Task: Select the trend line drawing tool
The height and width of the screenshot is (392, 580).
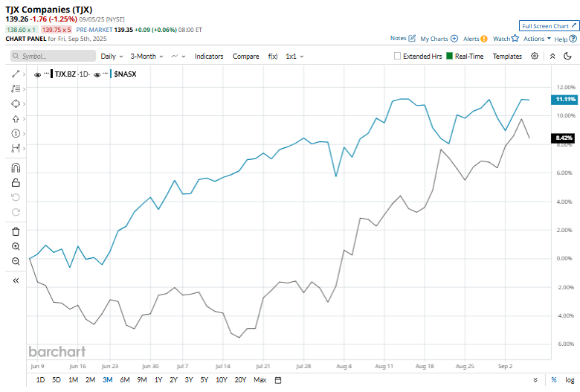Action: [x=16, y=74]
